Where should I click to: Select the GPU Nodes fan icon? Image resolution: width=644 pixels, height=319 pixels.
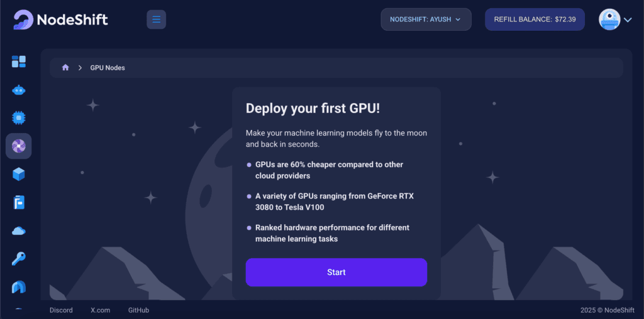pyautogui.click(x=18, y=146)
